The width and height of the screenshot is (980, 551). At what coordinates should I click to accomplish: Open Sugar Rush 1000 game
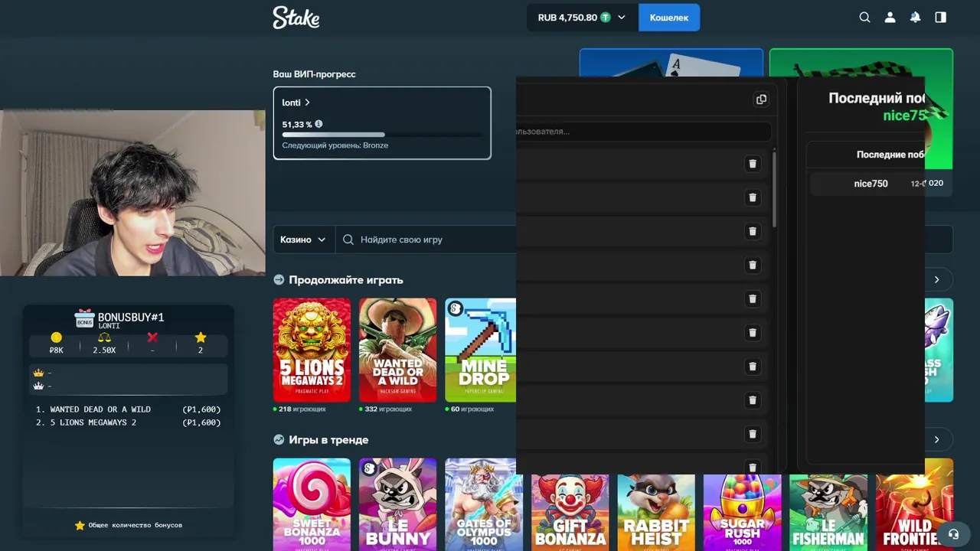click(742, 513)
